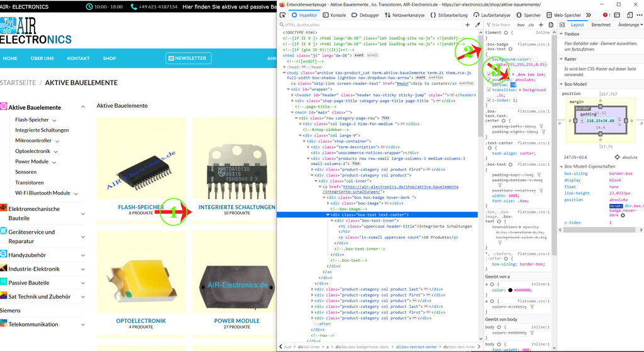This screenshot has width=644, height=352.
Task: Uncheck the transition declaration checkbox
Action: [489, 89]
